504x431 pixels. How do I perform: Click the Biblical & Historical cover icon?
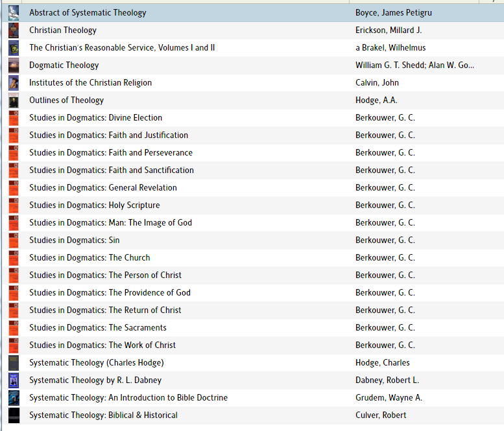[14, 415]
